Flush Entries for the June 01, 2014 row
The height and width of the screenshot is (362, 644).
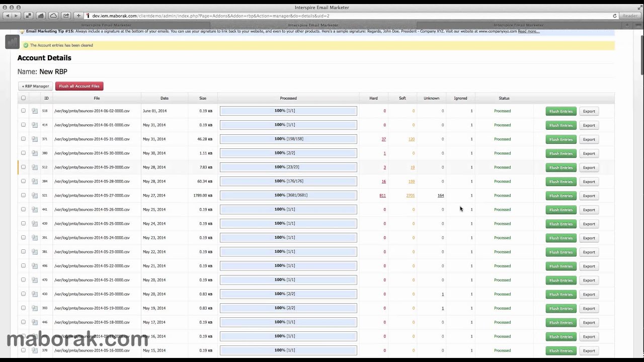point(561,111)
